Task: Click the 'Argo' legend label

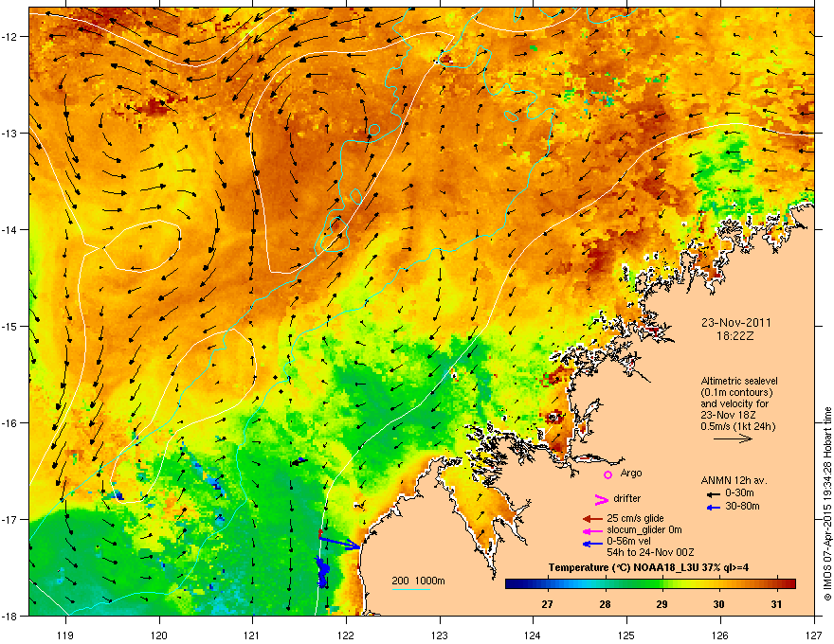Action: pyautogui.click(x=631, y=473)
